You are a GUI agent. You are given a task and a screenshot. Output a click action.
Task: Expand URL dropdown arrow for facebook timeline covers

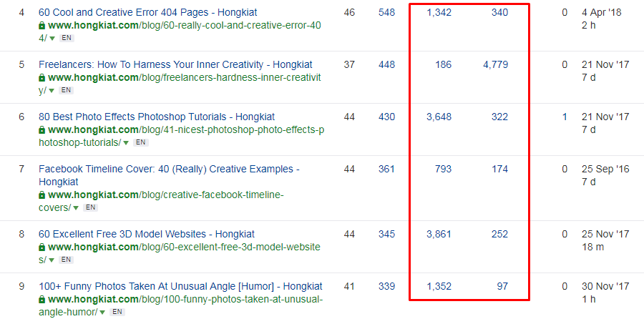coord(76,208)
